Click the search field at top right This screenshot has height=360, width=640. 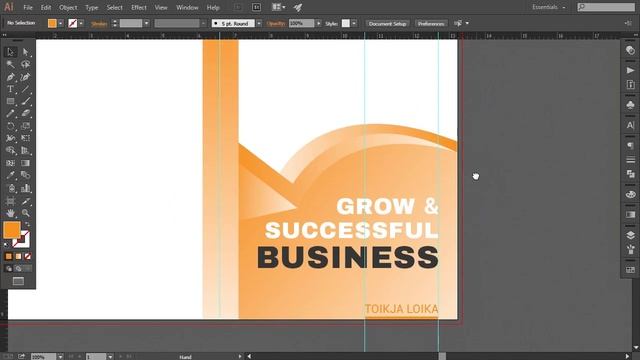pos(606,7)
